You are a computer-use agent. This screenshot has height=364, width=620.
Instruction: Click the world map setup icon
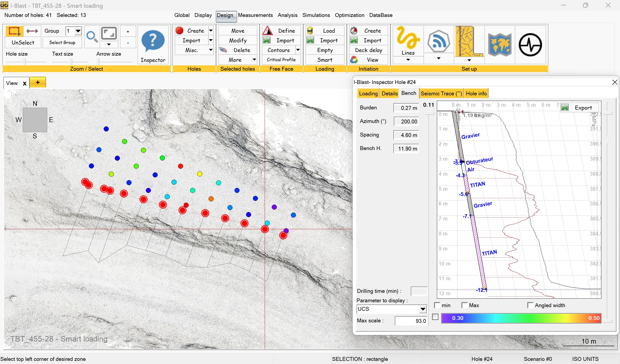(x=500, y=45)
